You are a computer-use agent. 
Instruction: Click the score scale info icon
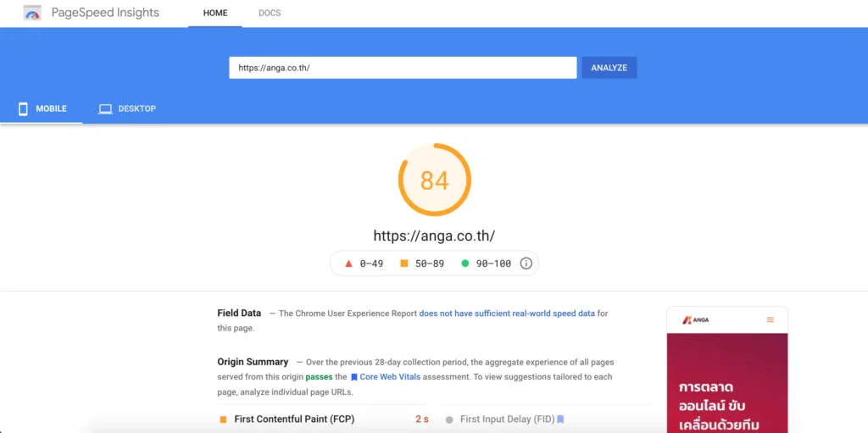(526, 264)
